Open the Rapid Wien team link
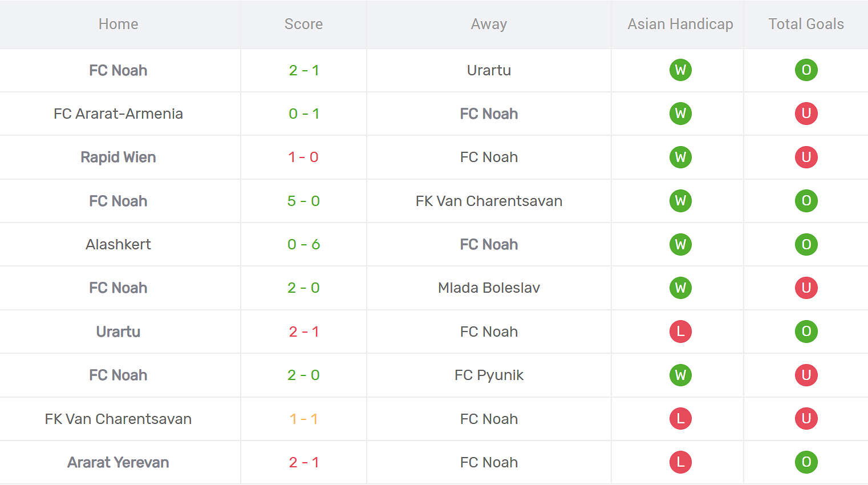 (118, 157)
